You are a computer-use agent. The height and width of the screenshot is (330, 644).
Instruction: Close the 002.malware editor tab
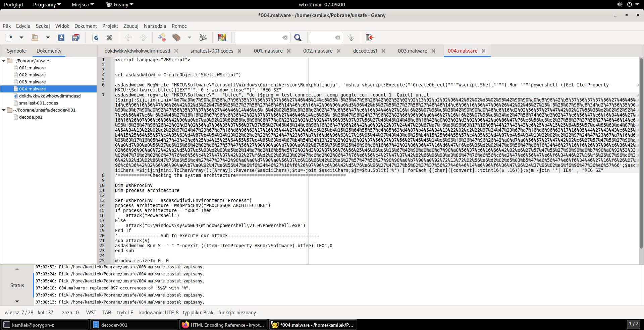[339, 51]
